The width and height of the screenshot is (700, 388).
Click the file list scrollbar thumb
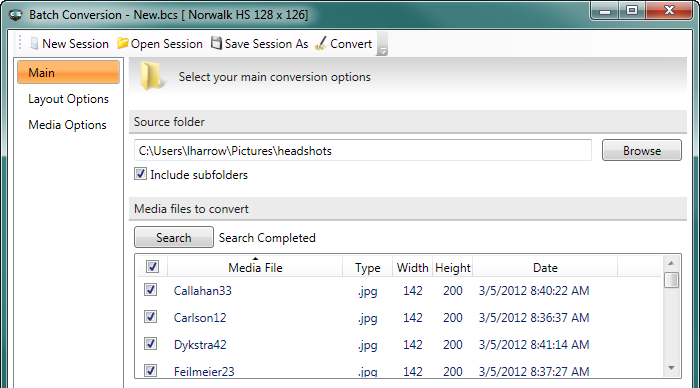coord(671,280)
